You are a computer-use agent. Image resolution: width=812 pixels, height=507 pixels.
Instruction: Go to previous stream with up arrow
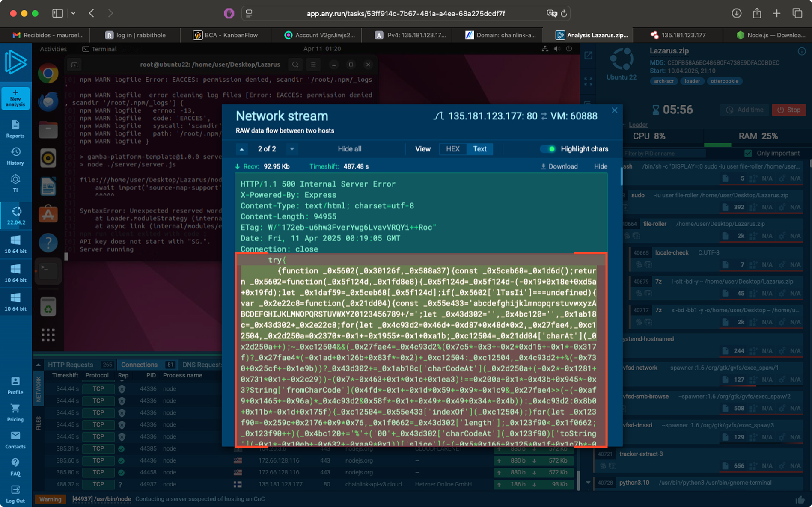pos(242,149)
